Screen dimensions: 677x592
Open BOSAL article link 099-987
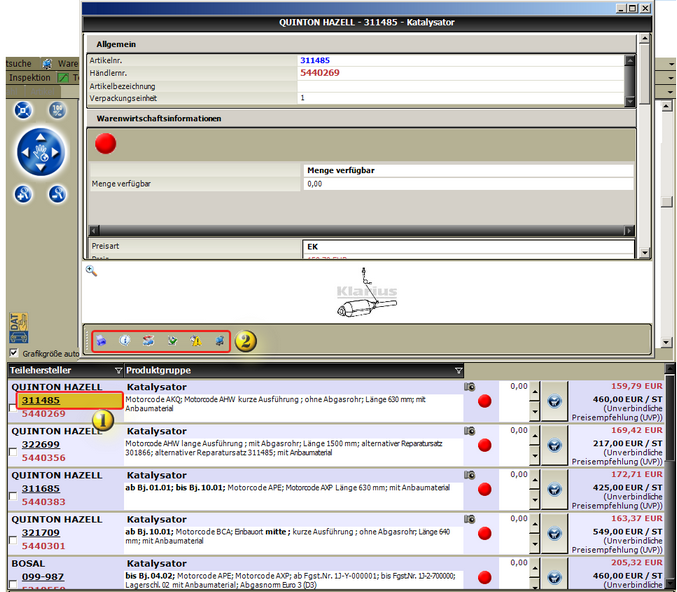click(x=43, y=576)
